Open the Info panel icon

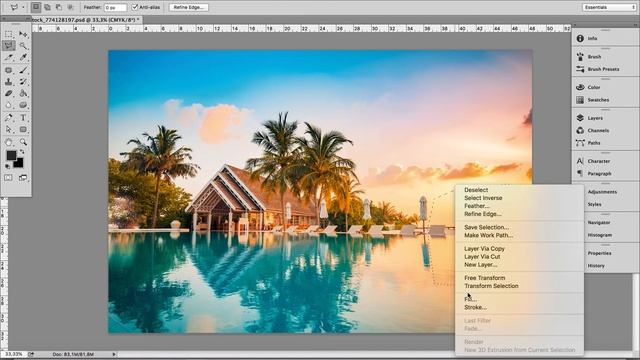[x=580, y=38]
